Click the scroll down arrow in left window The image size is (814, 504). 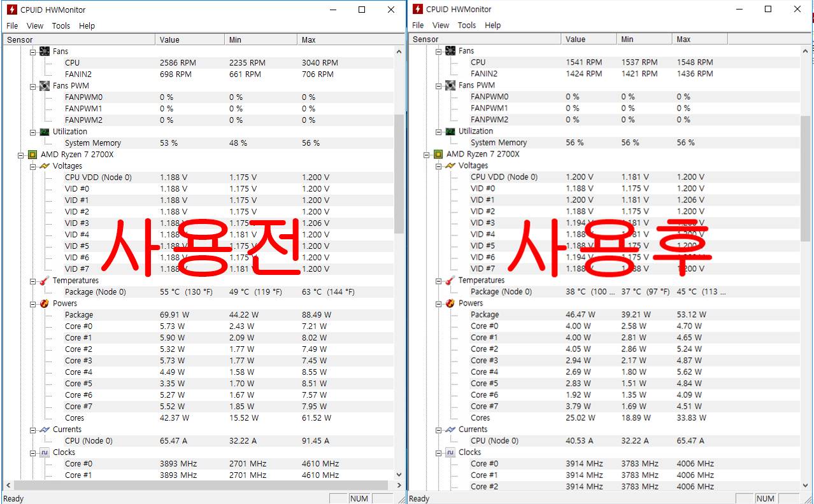click(399, 475)
